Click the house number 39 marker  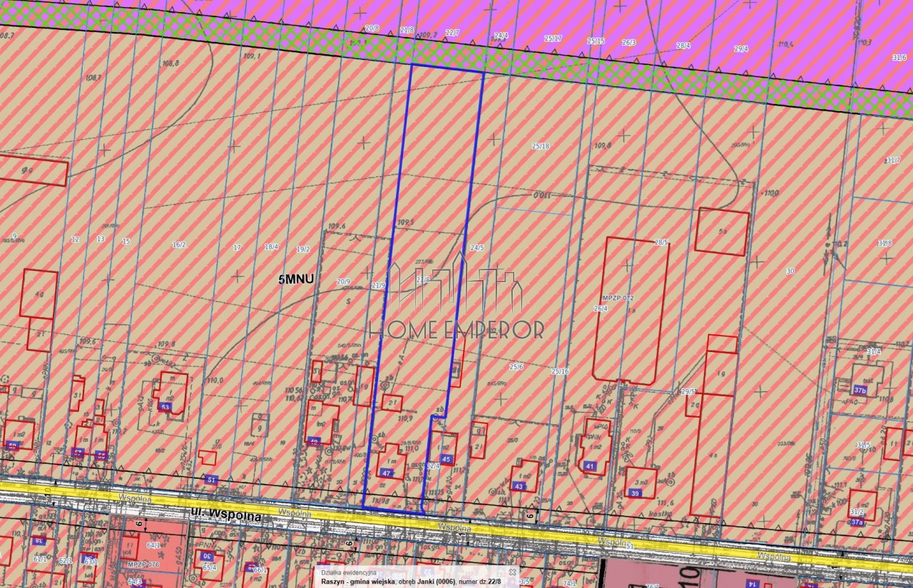[x=634, y=493]
